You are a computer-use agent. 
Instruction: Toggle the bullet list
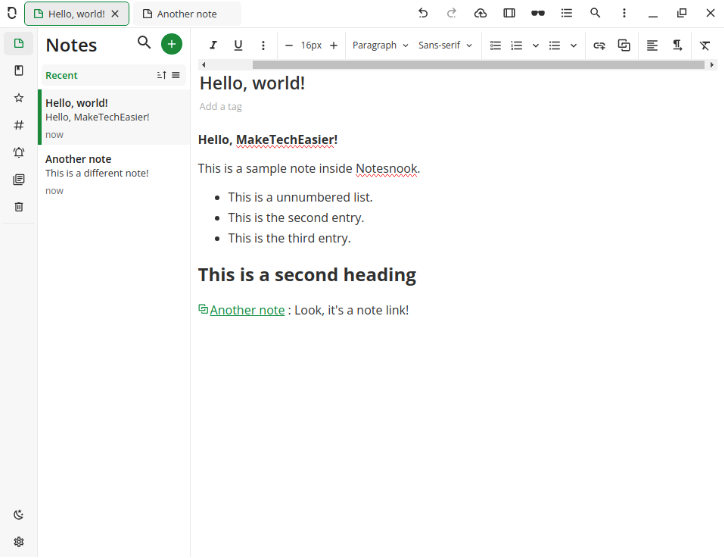554,45
